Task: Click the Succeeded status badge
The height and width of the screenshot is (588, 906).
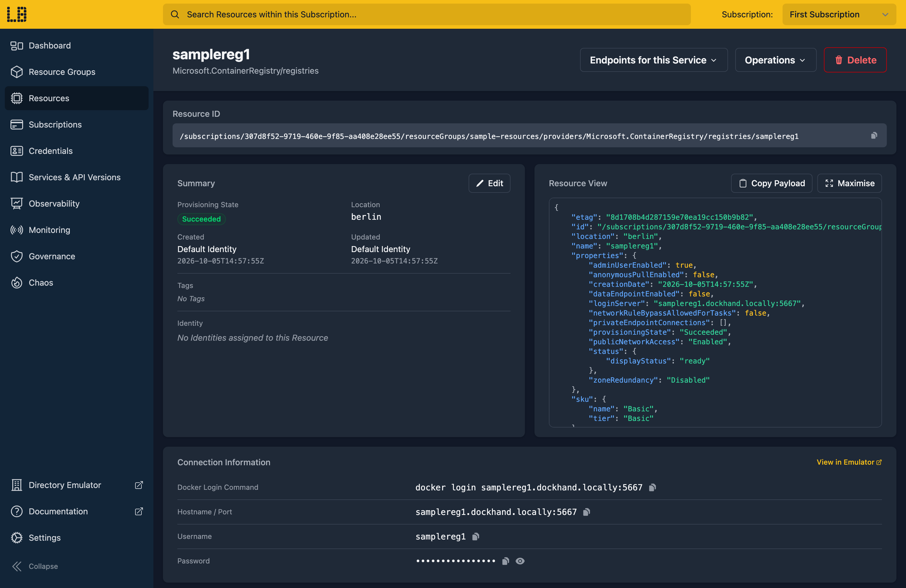Action: 201,219
